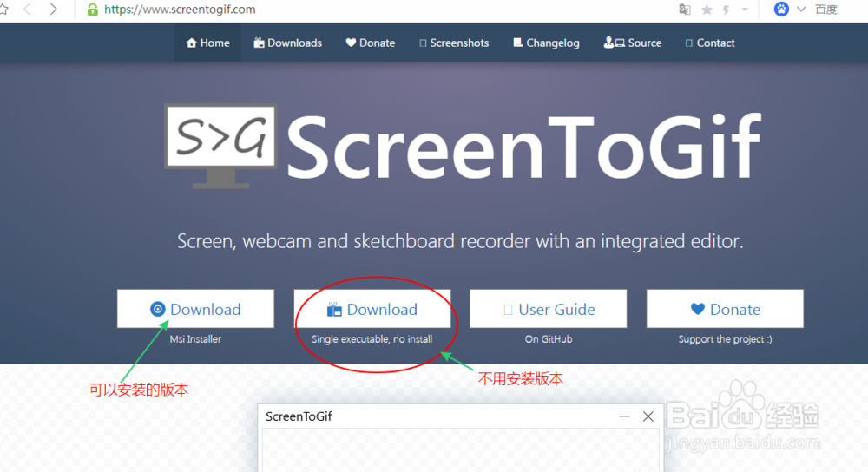Click the favorites star at left edge
This screenshot has height=472, width=868.
click(x=3, y=9)
